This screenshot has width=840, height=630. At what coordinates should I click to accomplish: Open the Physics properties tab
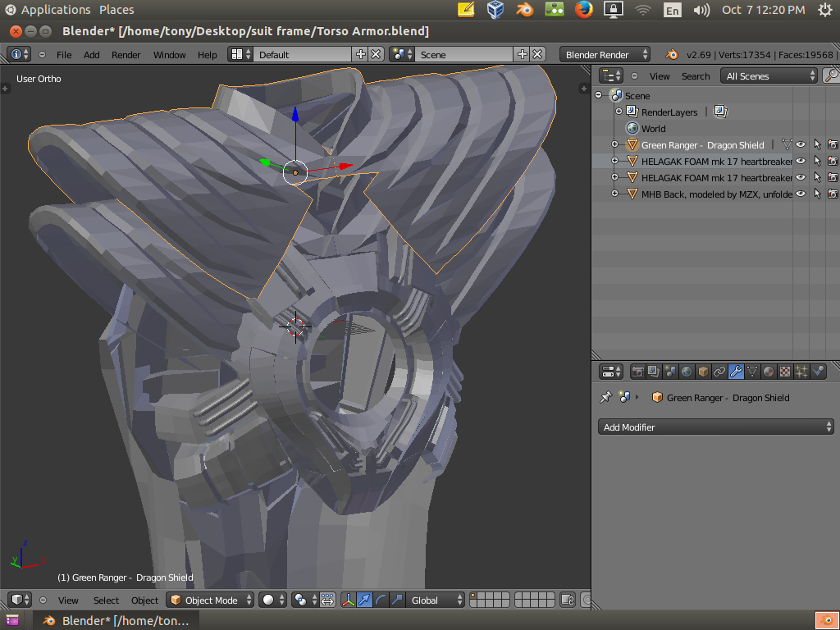point(818,372)
